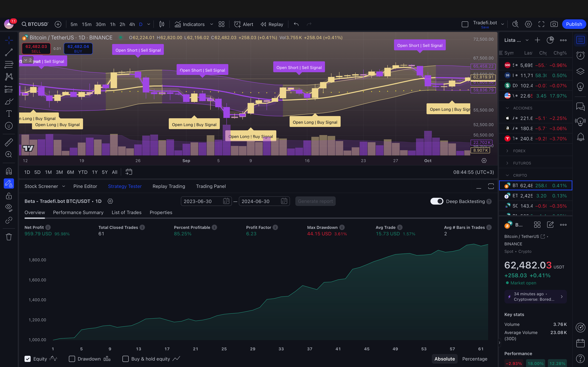588x367 pixels.
Task: Switch equity chart to Percentage
Action: pyautogui.click(x=475, y=359)
